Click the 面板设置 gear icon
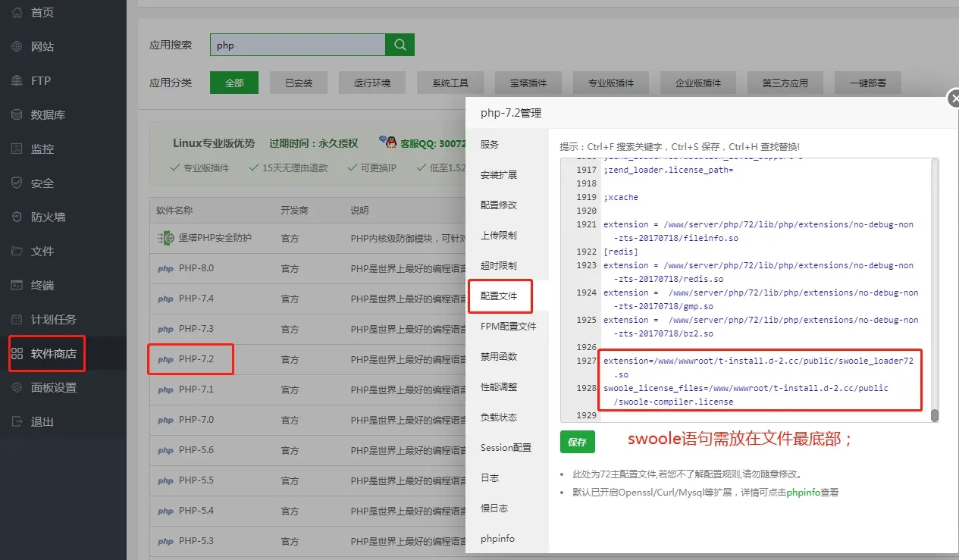The image size is (959, 560). [x=17, y=387]
